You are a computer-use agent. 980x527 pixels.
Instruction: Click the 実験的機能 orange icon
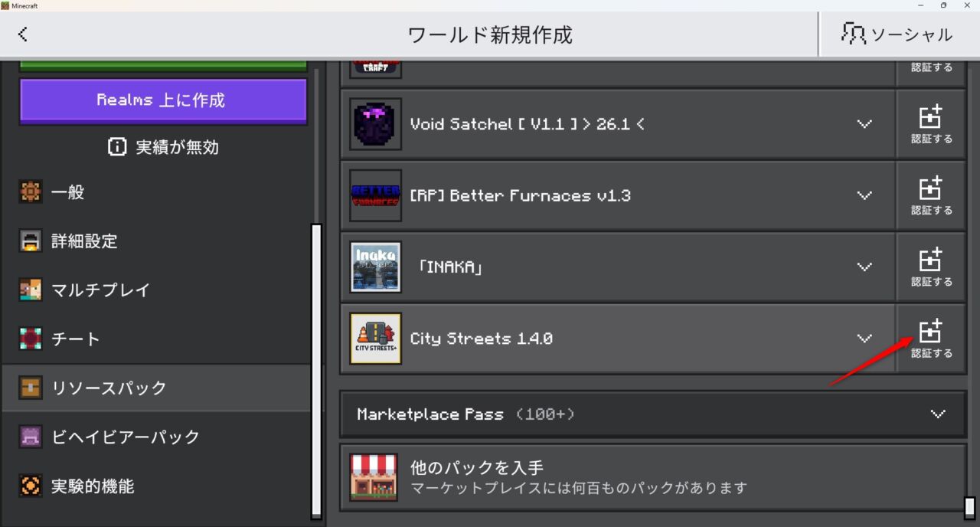pyautogui.click(x=31, y=486)
